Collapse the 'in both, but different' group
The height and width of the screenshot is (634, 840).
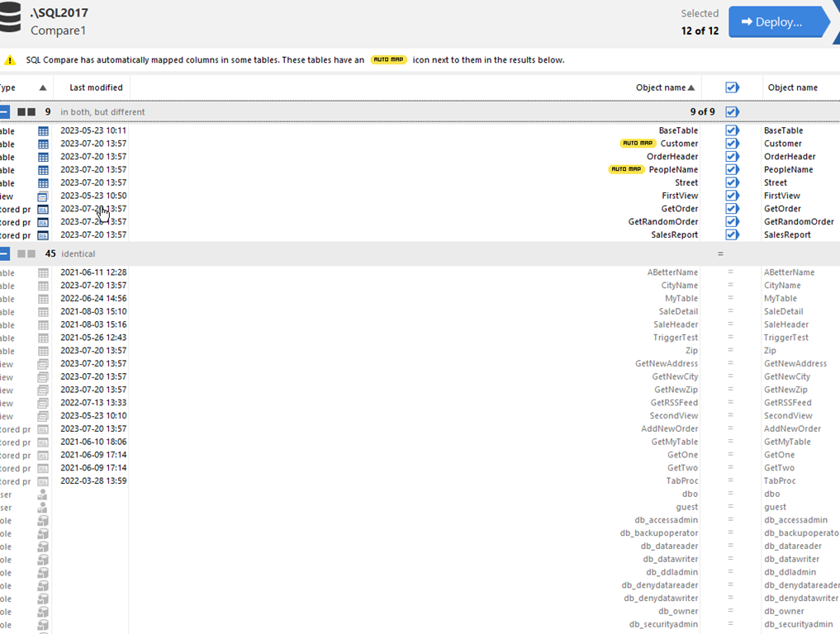point(4,111)
